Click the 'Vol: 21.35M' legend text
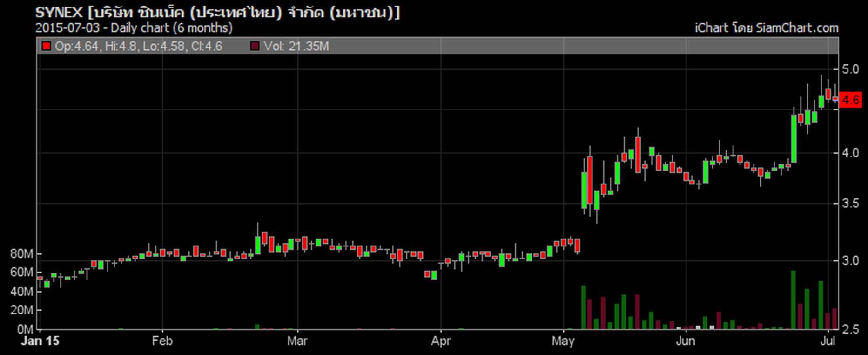The height and width of the screenshot is (355, 868). (x=296, y=46)
